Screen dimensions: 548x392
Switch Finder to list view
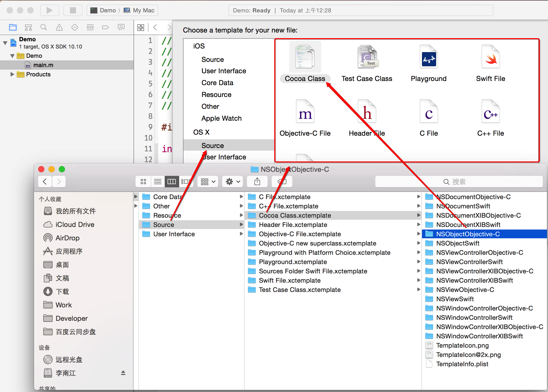click(158, 182)
